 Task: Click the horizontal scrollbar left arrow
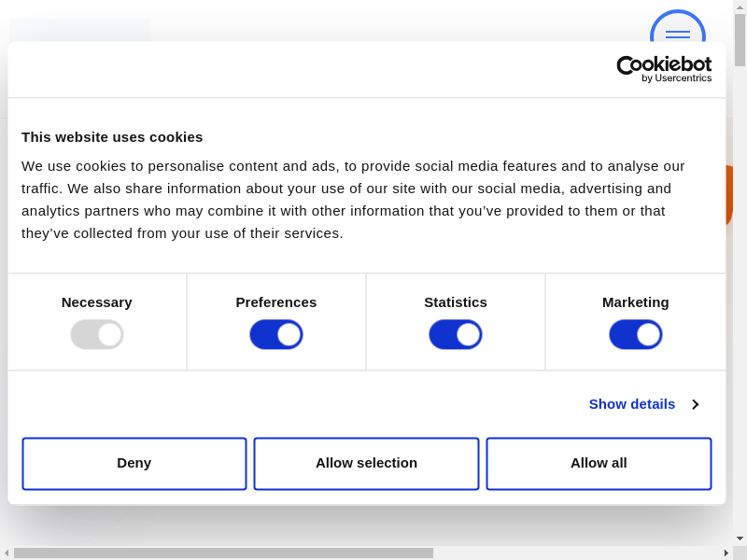[x=7, y=553]
